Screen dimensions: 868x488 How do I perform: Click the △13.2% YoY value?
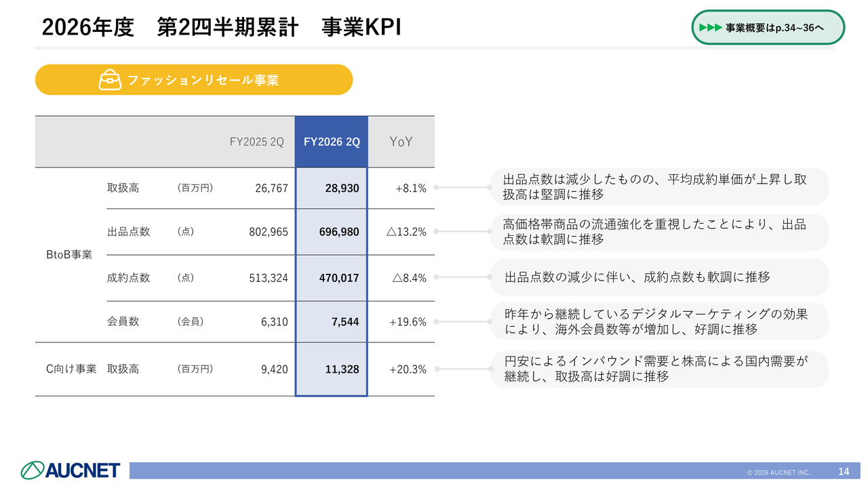pos(406,232)
